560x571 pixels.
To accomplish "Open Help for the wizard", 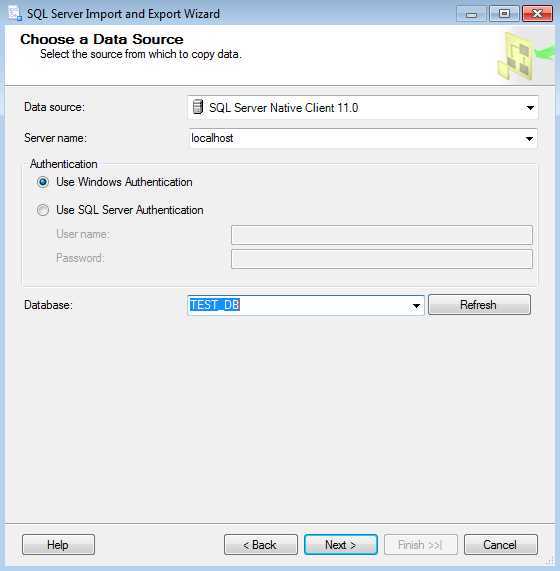I will pyautogui.click(x=58, y=545).
